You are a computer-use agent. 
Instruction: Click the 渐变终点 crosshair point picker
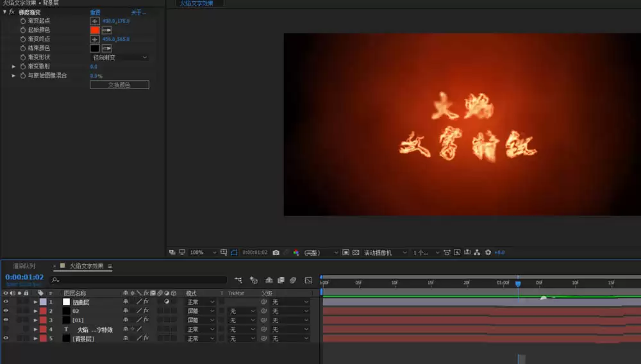[94, 39]
